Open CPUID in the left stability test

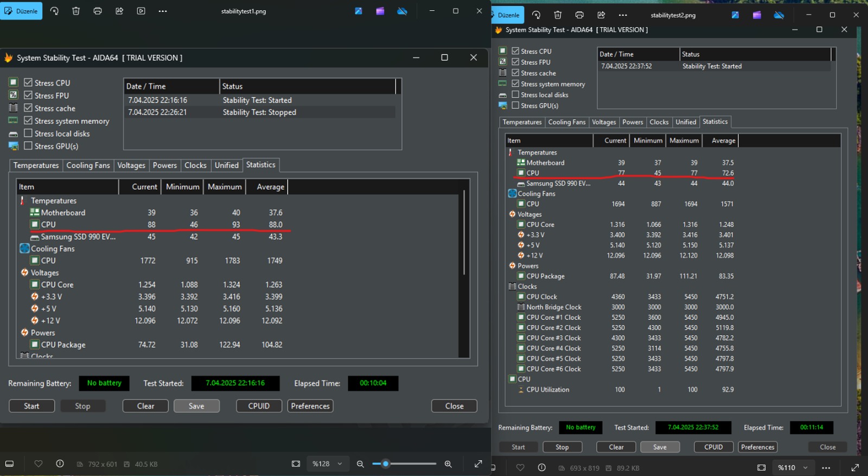(x=259, y=406)
